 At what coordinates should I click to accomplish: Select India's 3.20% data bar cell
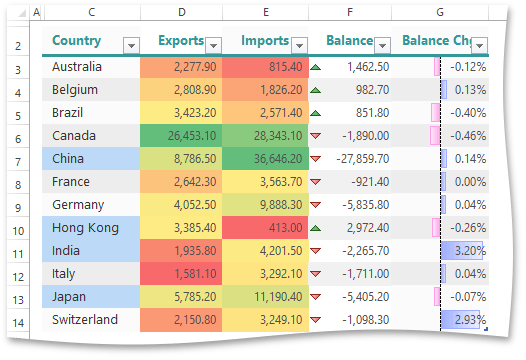click(x=440, y=251)
